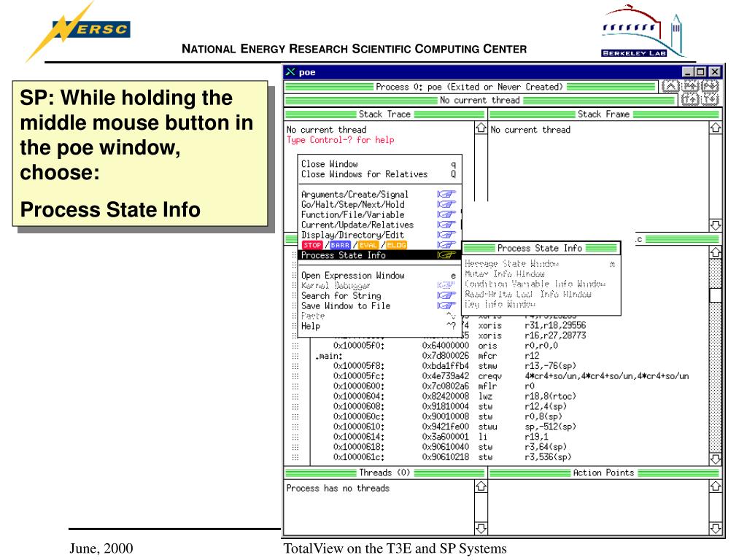The width and height of the screenshot is (747, 560).
Task: Click the Process State Info submenu title
Action: point(541,248)
